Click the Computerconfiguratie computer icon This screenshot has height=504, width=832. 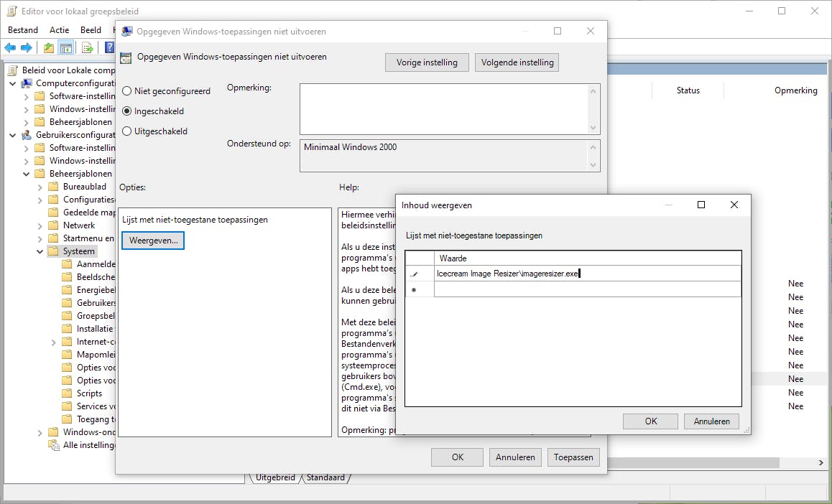(x=27, y=83)
